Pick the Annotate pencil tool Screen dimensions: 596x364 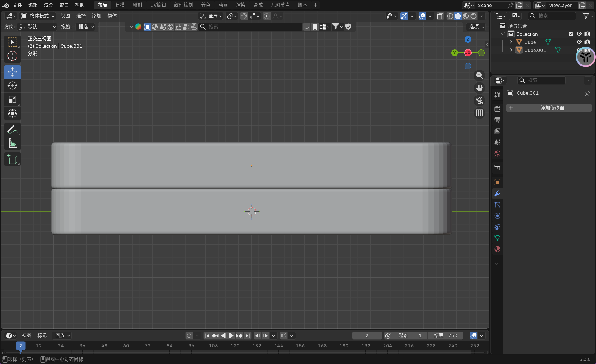click(12, 129)
